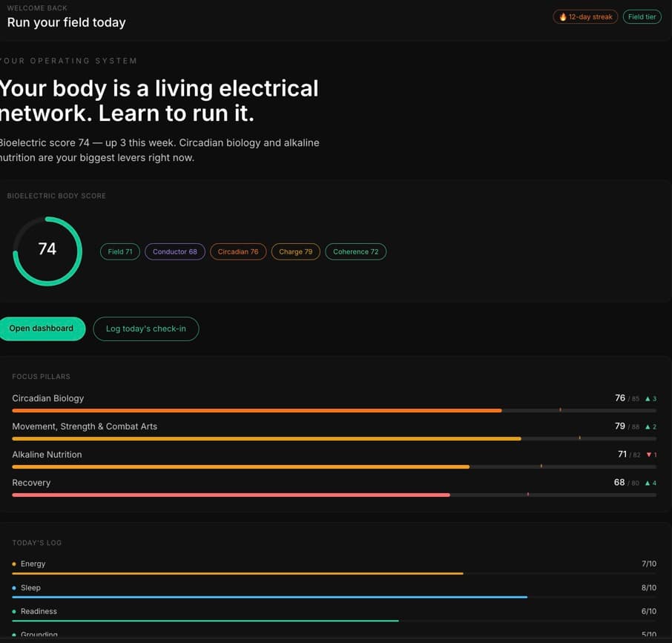The width and height of the screenshot is (672, 643).
Task: Click the blue dot beside Sleep
Action: [x=14, y=587]
